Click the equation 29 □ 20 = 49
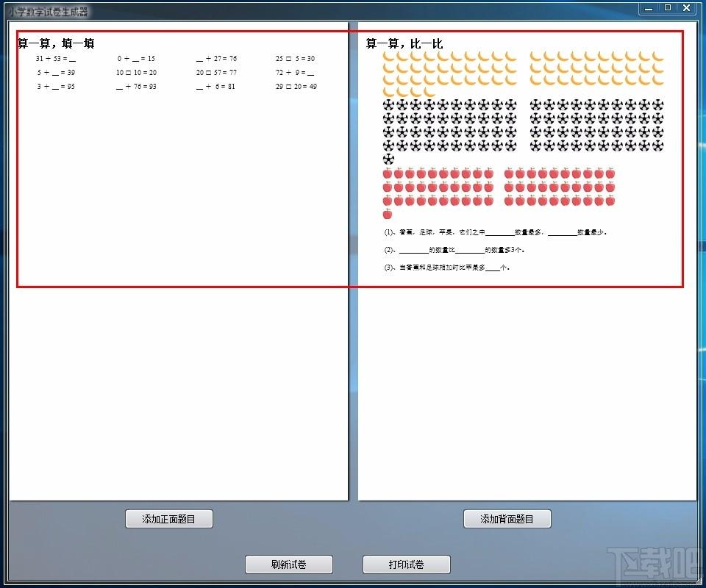Image resolution: width=706 pixels, height=588 pixels. [296, 87]
